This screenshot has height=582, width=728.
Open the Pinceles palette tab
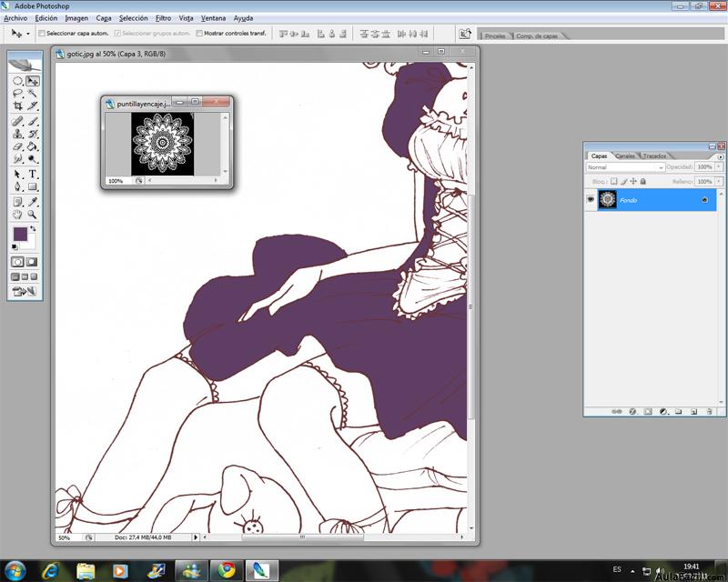pos(495,35)
